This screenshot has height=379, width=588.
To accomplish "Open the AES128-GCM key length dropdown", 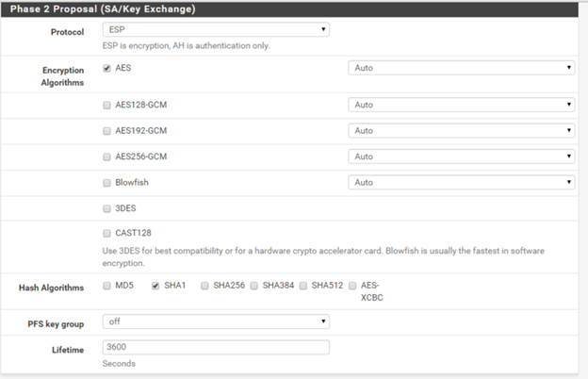I will (x=461, y=105).
